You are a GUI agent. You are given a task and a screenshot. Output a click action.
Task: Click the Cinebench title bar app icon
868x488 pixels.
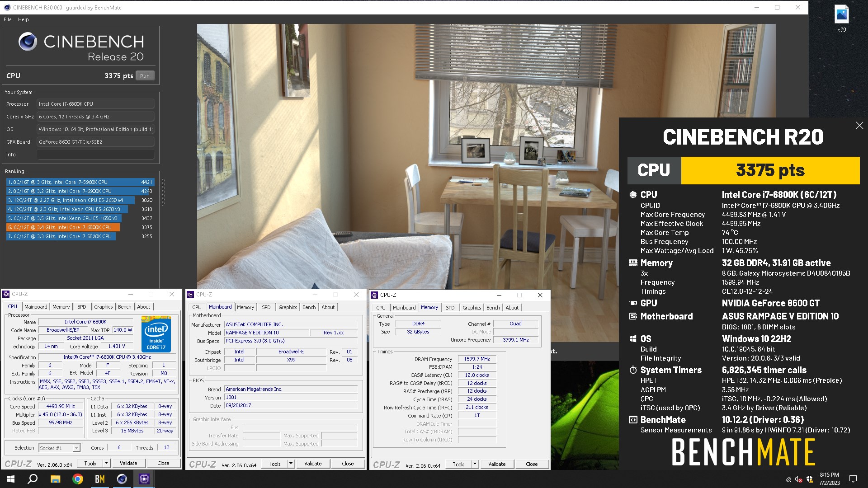7,7
